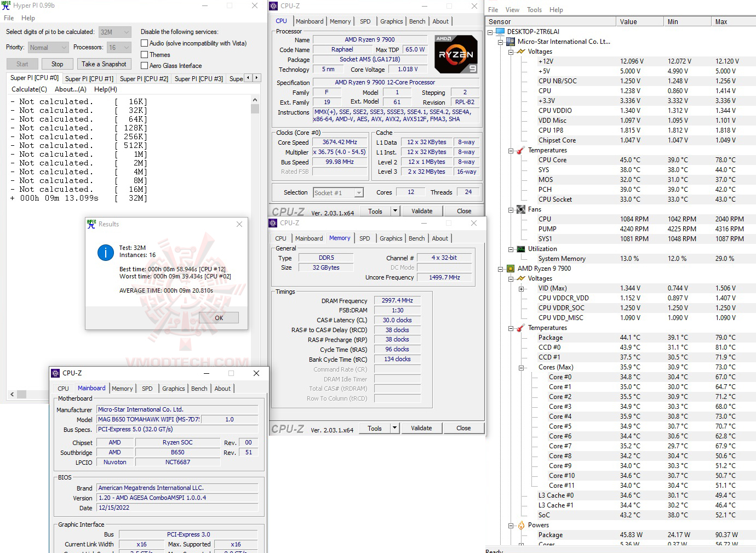
Task: Click the Fans node icon
Action: 521,209
